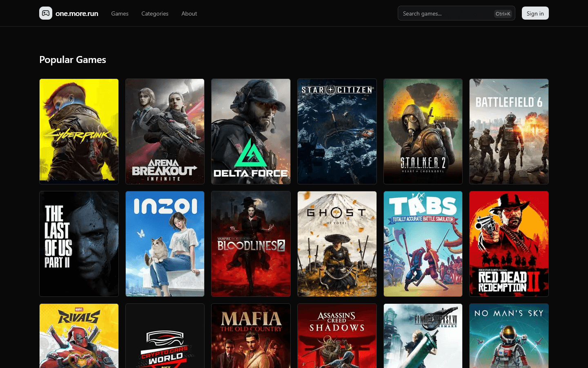Open Red Dead Redemption II
This screenshot has width=588, height=368.
click(509, 244)
